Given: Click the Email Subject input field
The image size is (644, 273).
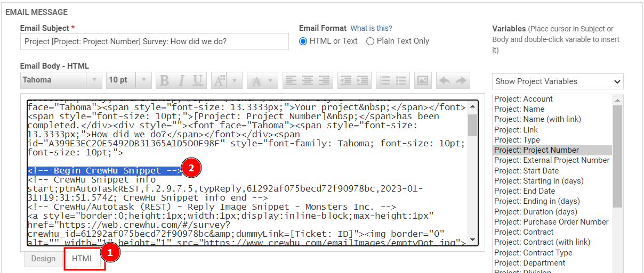Looking at the screenshot, I should click(x=155, y=42).
